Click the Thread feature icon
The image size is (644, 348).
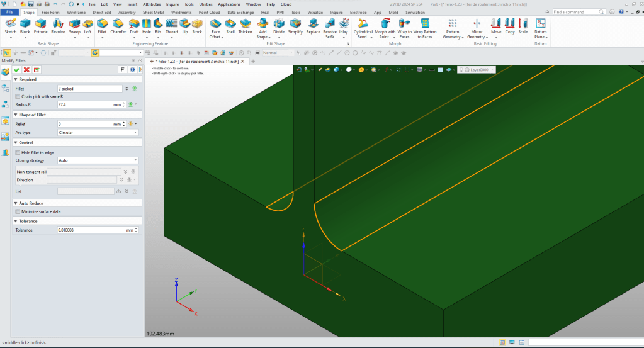point(171,25)
